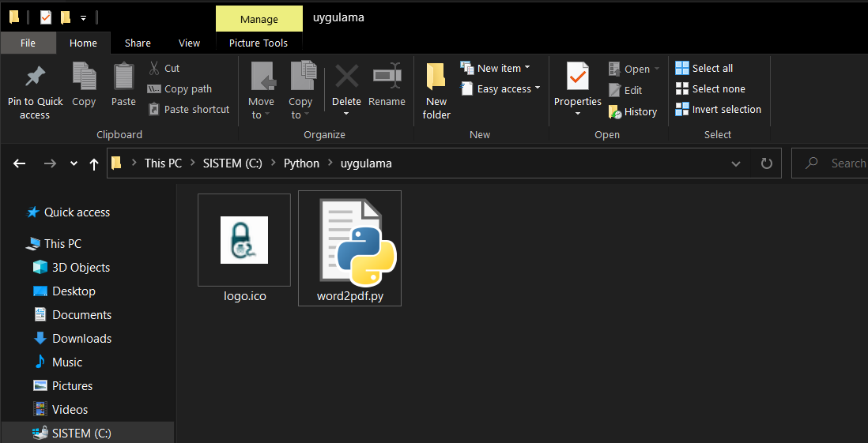Create a New folder from the ribbon
Image resolution: width=868 pixels, height=443 pixels.
436,91
